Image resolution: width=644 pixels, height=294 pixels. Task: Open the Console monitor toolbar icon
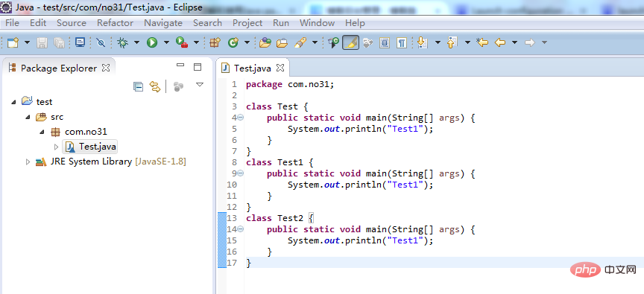(x=80, y=42)
